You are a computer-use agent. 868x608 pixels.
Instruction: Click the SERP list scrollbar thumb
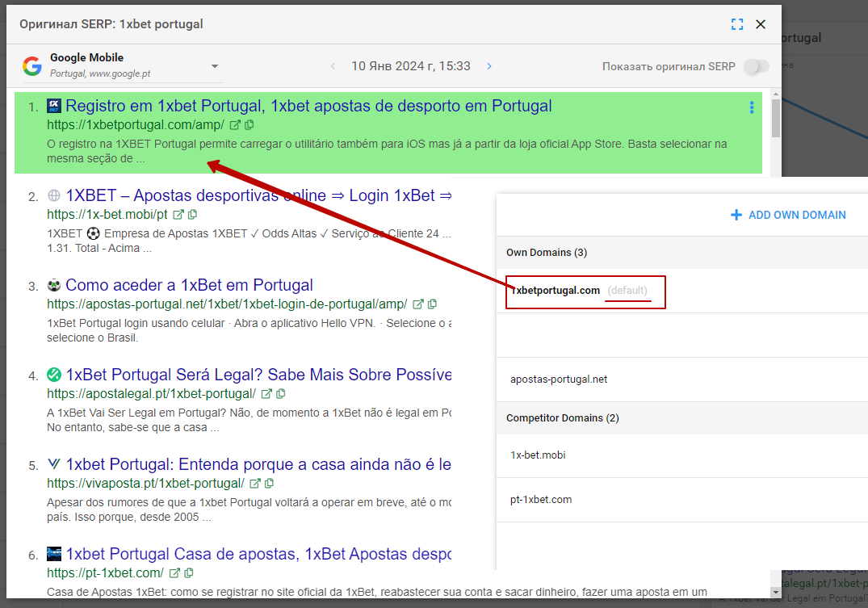tap(776, 118)
